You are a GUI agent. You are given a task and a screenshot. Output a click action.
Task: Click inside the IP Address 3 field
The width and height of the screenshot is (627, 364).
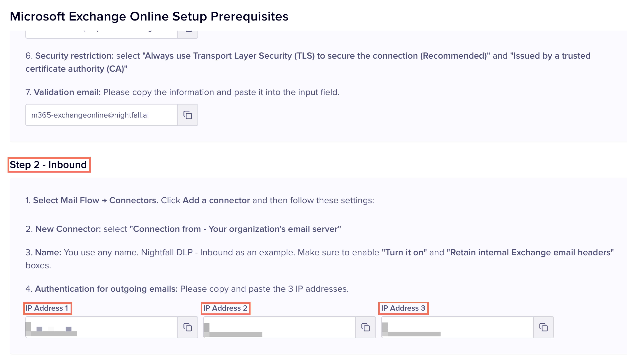pos(457,327)
